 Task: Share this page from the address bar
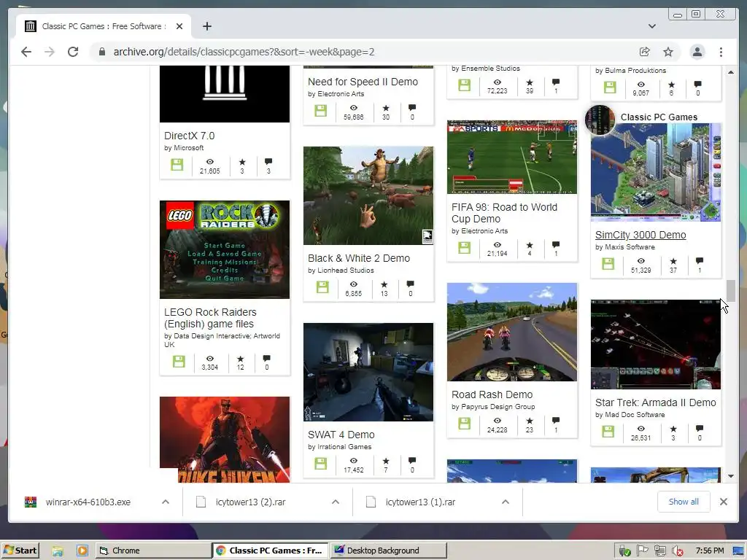coord(645,52)
